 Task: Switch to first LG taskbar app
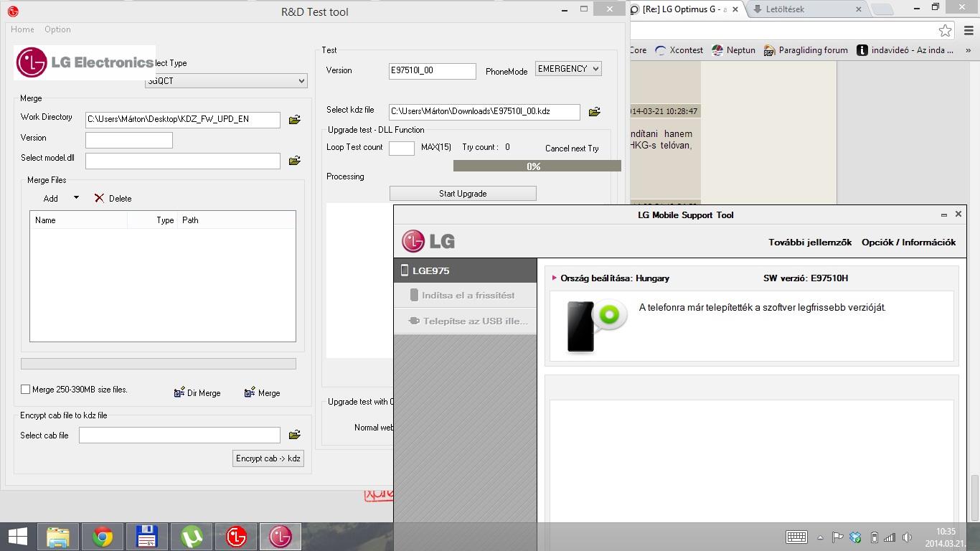(x=236, y=537)
